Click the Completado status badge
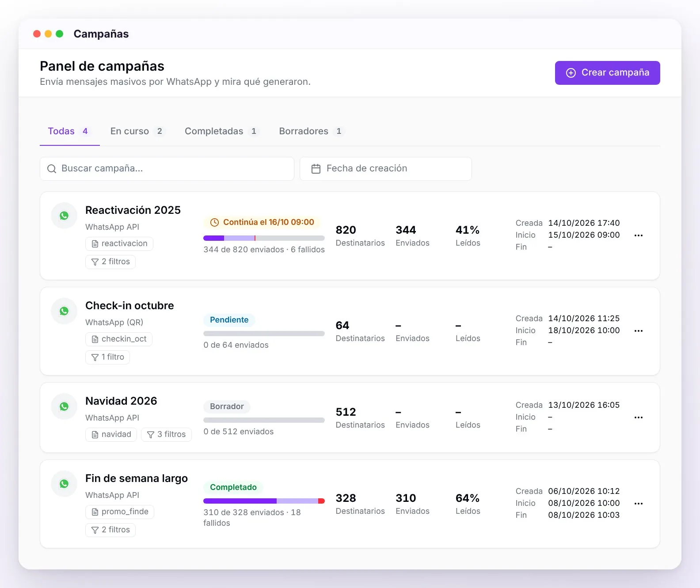700x588 pixels. click(233, 487)
